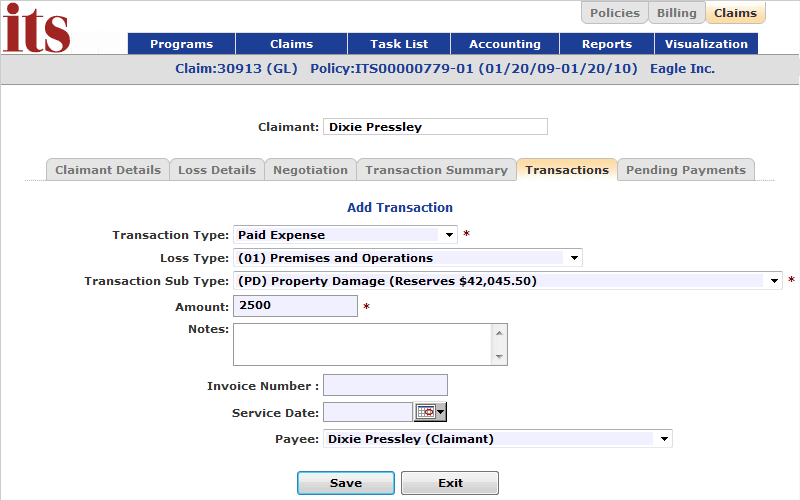Go to the Negotiation tab
Screen dimensions: 800x500
tap(310, 170)
